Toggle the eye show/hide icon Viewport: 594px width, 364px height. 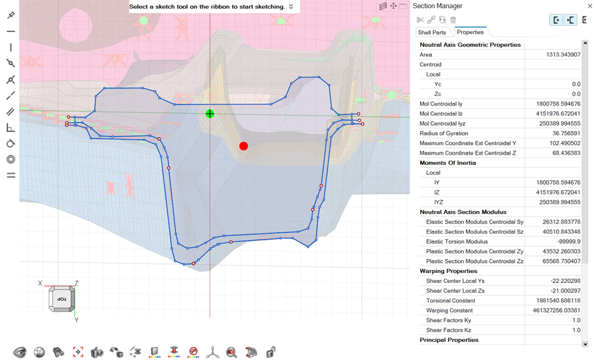click(x=20, y=352)
